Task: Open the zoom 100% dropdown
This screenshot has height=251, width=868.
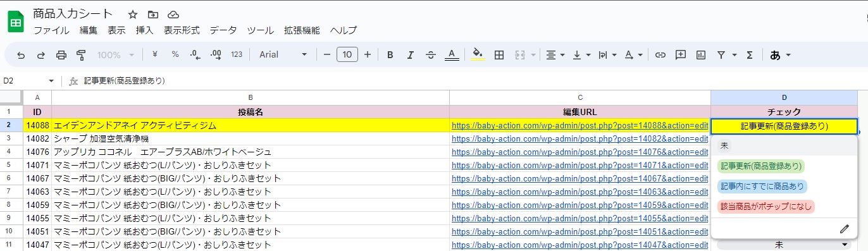Action: (115, 55)
